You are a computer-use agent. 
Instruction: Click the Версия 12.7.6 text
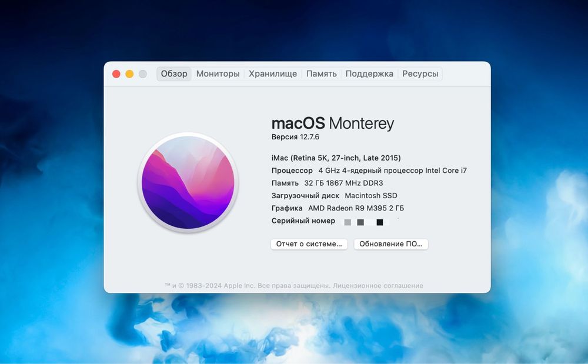tap(296, 137)
